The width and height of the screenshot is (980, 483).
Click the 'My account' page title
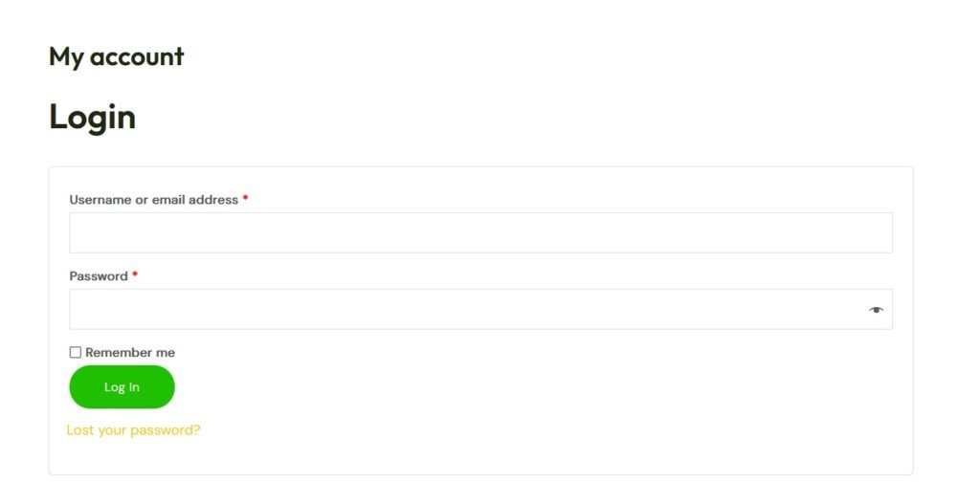coord(116,56)
